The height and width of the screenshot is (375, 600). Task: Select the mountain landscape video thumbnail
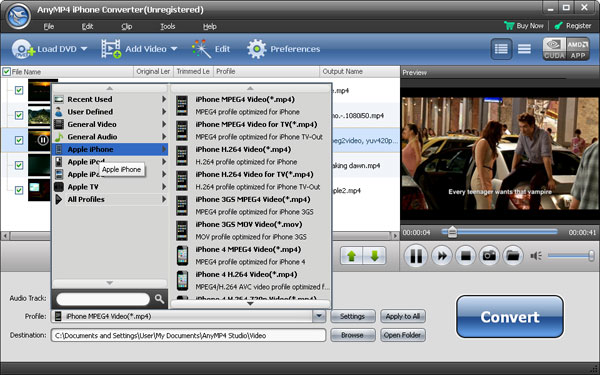39,116
